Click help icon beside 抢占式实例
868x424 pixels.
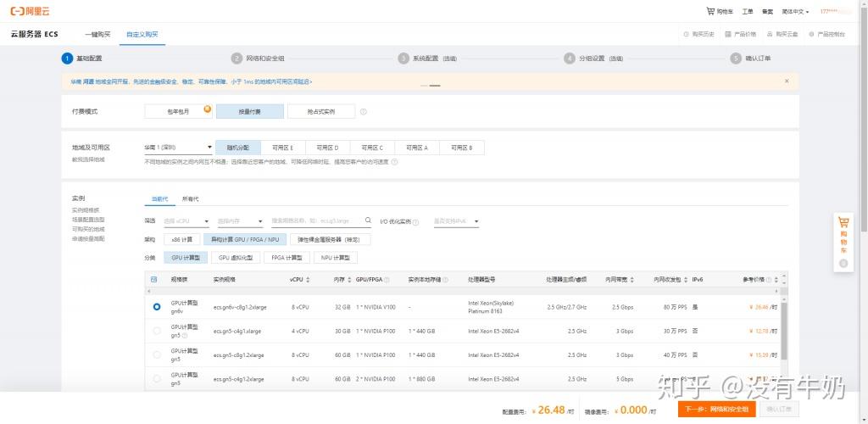(363, 112)
